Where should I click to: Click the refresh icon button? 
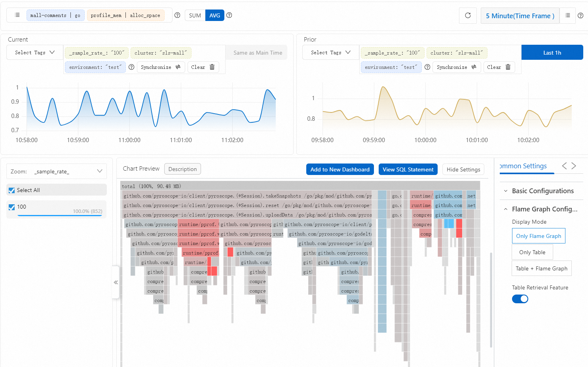tap(468, 15)
